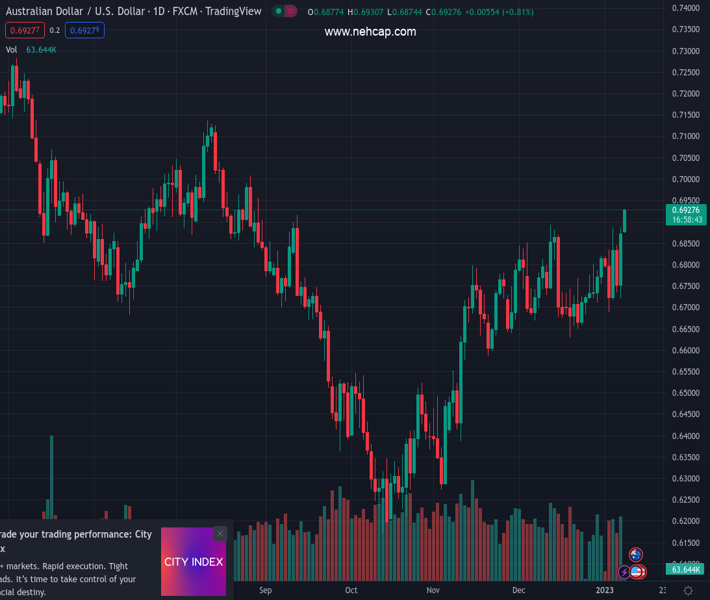Image resolution: width=710 pixels, height=600 pixels.
Task: Click the blue buy price 0.69279 button
Action: 85,31
